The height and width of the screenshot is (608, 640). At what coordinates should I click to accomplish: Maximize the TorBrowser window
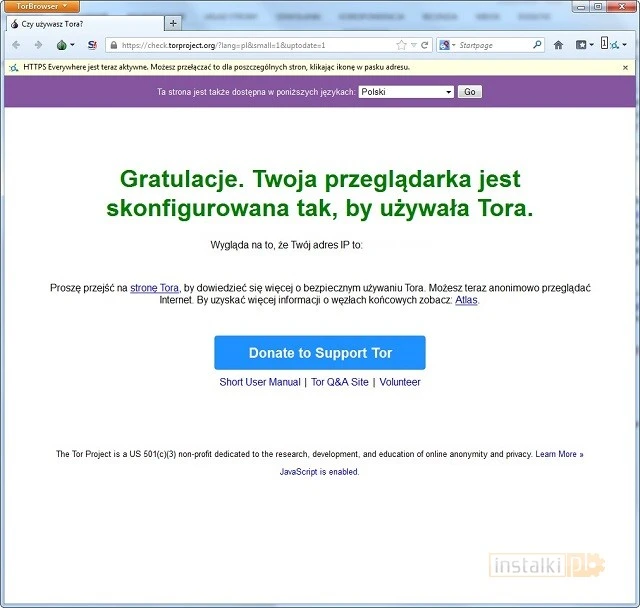tap(598, 7)
